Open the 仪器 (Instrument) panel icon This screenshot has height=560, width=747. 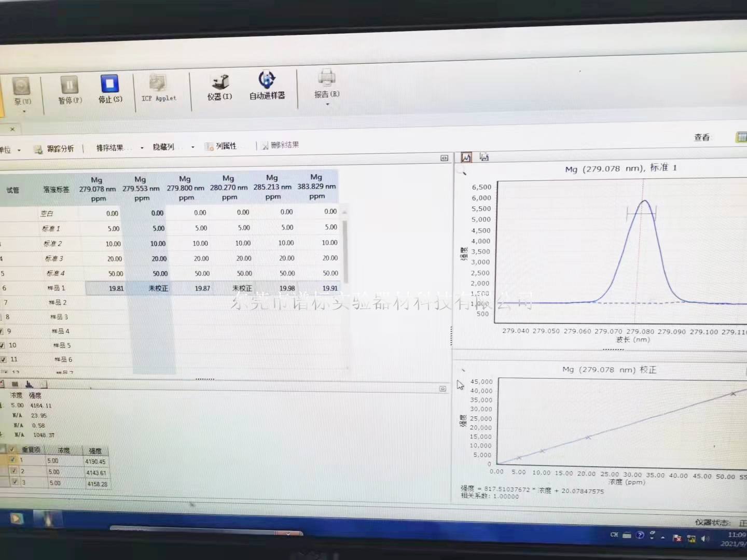pyautogui.click(x=220, y=83)
